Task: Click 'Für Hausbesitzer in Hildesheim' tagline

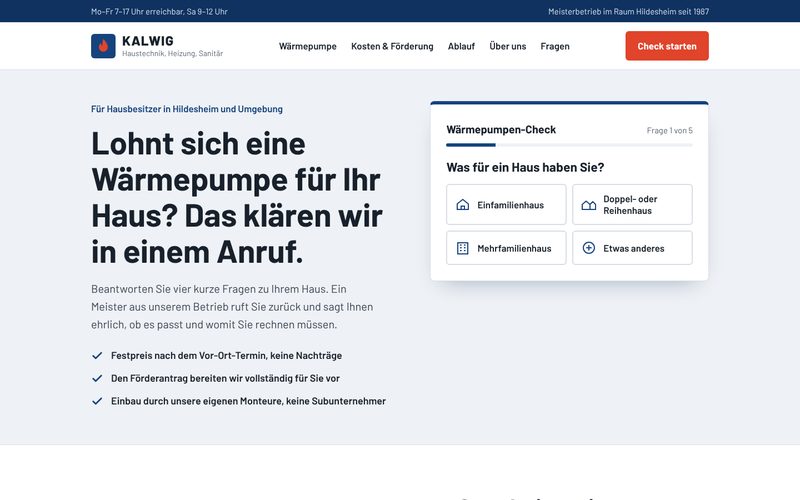Action: coord(187,109)
